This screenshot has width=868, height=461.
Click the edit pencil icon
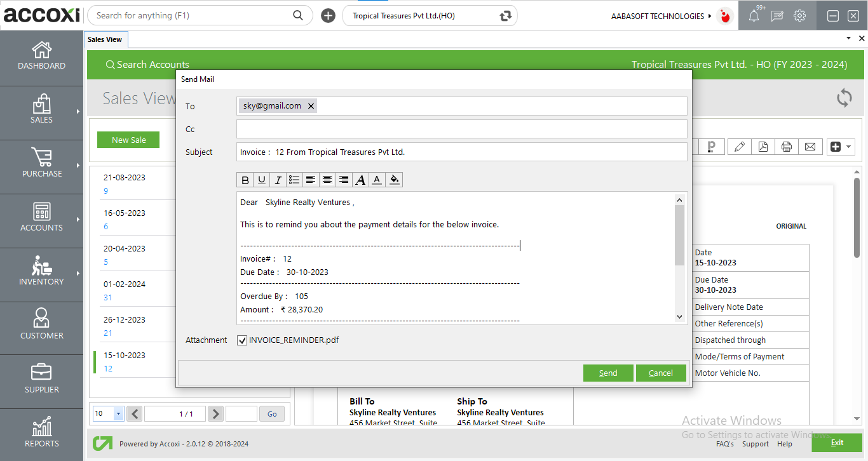click(739, 147)
